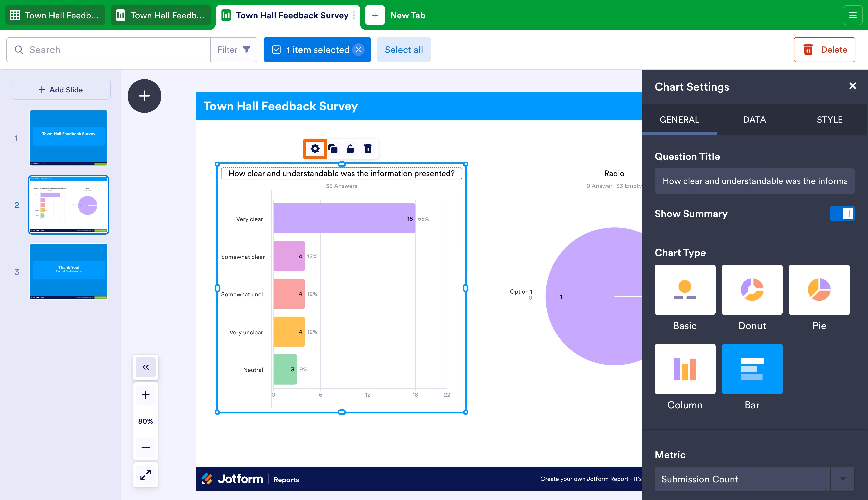Open the tab options three-dot icon

click(354, 15)
